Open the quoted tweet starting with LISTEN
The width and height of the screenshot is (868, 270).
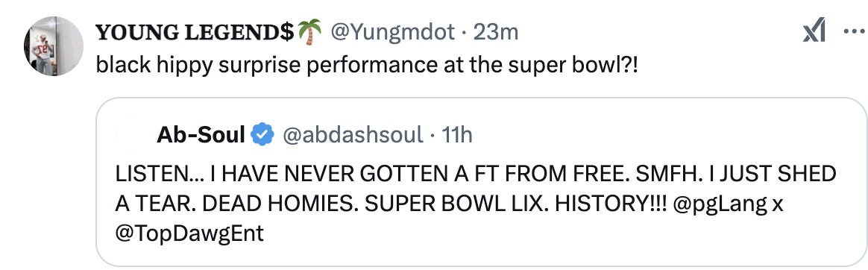click(482, 182)
